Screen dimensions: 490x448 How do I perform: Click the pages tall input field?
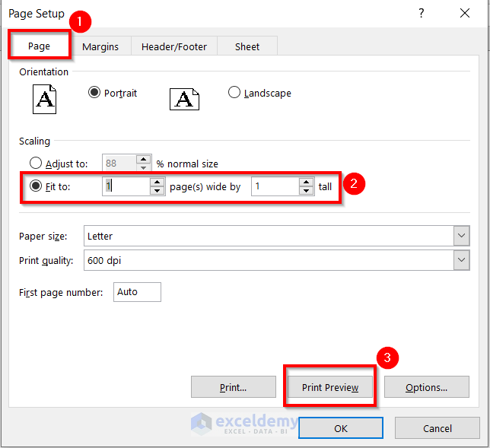(x=275, y=186)
